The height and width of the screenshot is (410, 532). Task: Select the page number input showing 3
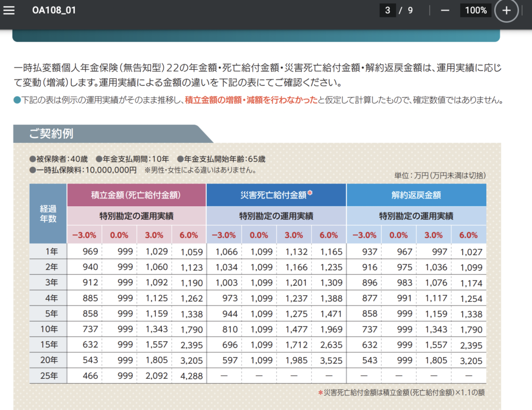tap(388, 10)
